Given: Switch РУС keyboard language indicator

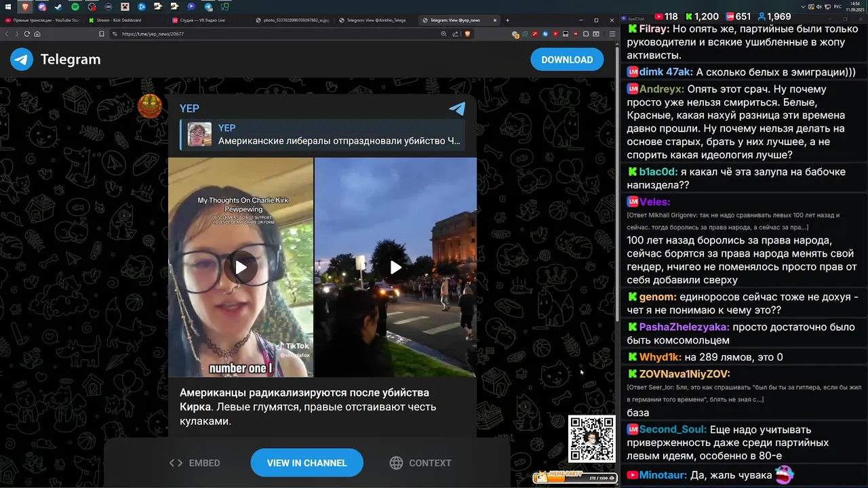Looking at the screenshot, I should 837,6.
